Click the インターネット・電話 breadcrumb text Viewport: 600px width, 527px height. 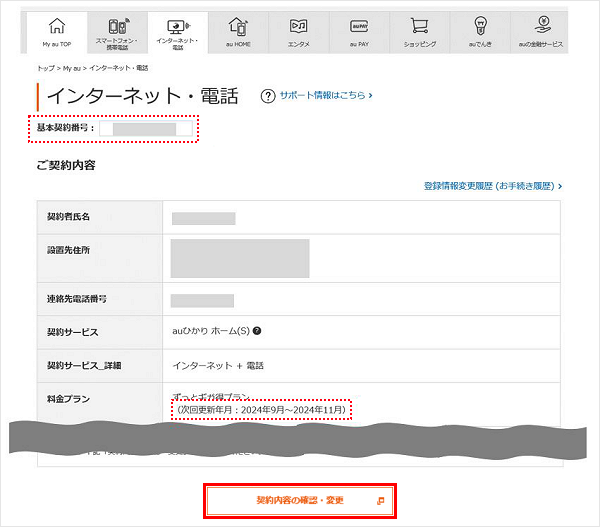point(119,68)
